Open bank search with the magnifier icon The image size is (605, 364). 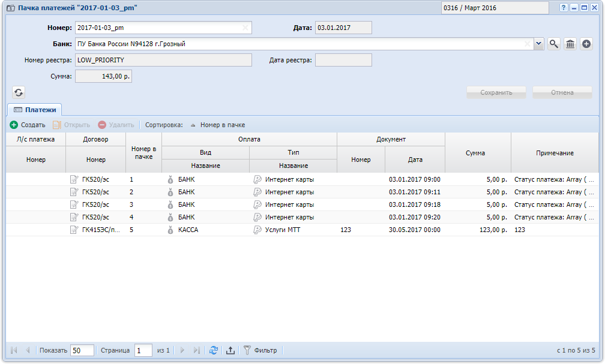point(553,44)
